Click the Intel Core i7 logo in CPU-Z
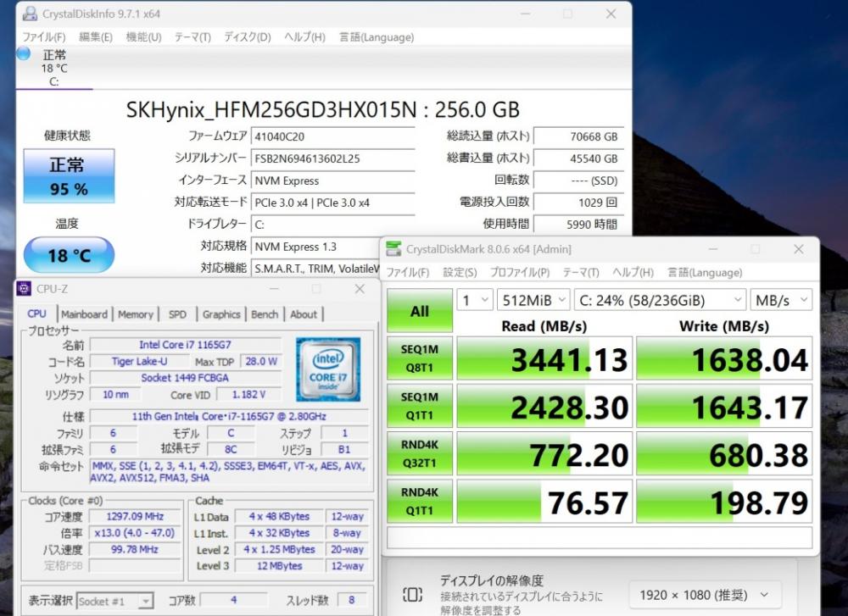The height and width of the screenshot is (616, 848). coord(328,369)
